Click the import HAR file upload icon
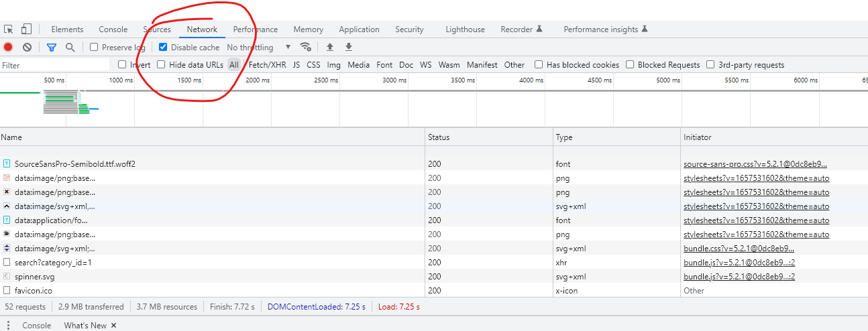Viewport: 868px width, 331px height. (x=329, y=48)
